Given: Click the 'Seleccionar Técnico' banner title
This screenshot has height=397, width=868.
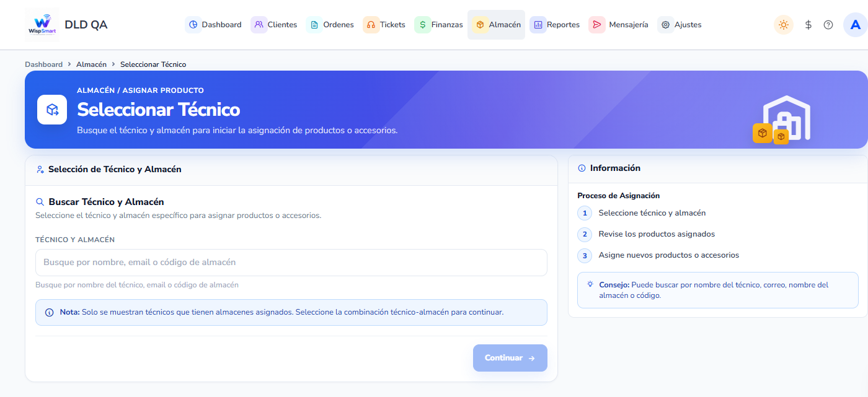Looking at the screenshot, I should click(158, 110).
